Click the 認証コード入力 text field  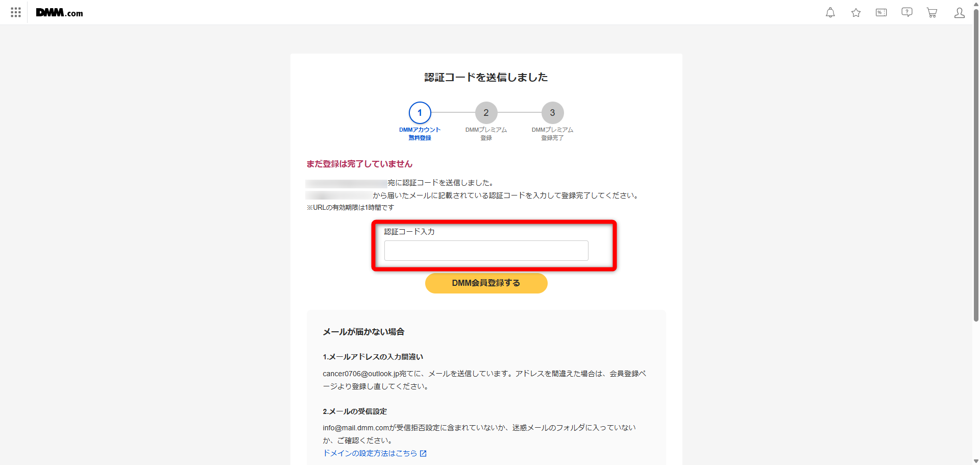486,251
